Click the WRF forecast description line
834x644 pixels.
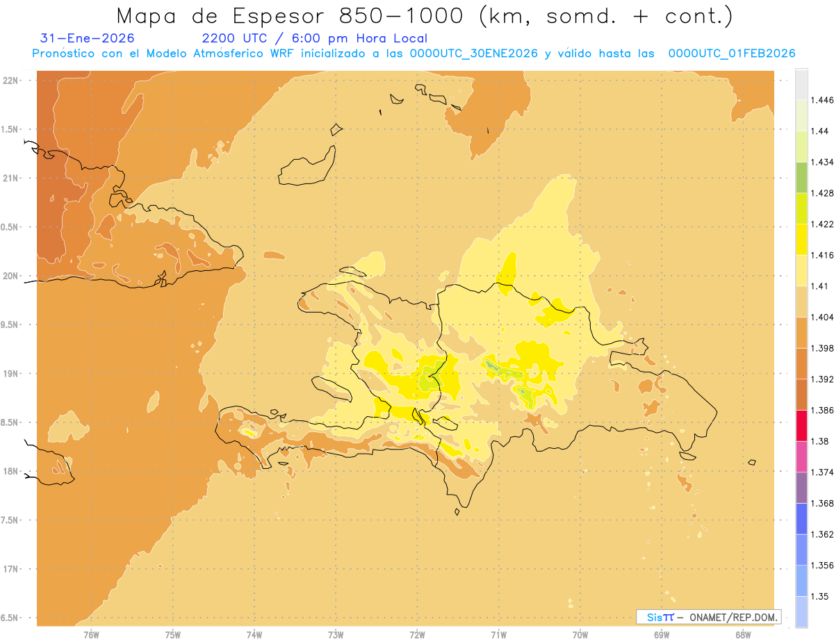[x=414, y=53]
